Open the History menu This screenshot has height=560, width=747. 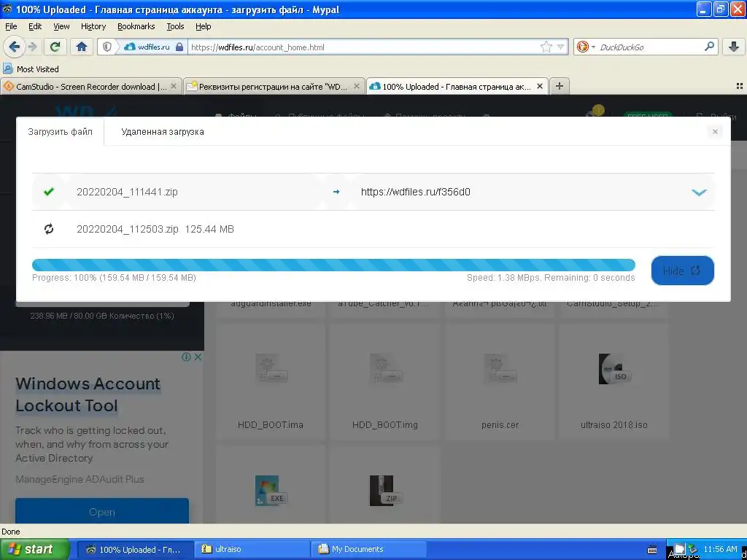point(93,26)
